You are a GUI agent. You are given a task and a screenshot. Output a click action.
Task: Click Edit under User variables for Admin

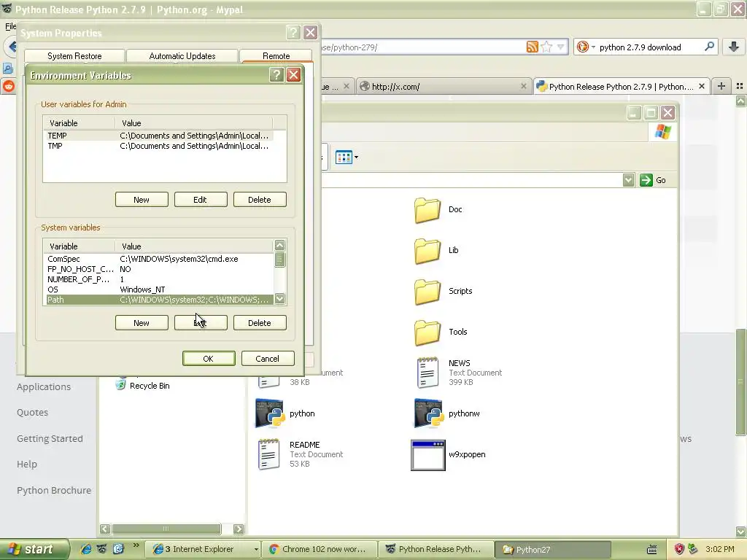[201, 200]
